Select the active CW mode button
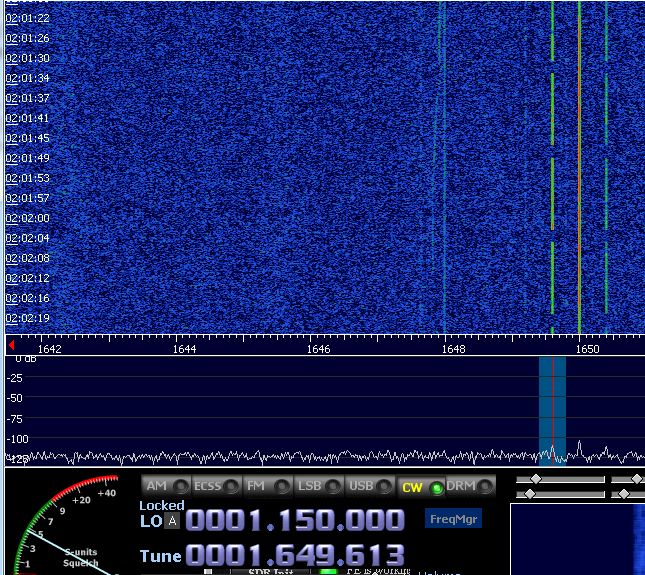Image resolution: width=645 pixels, height=575 pixels. tap(421, 487)
